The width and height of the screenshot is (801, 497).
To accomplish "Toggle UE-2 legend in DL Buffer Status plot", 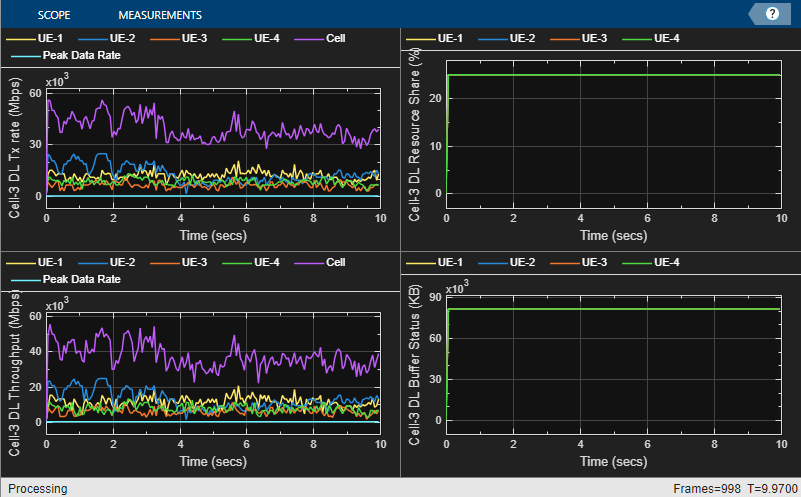I will (x=507, y=262).
